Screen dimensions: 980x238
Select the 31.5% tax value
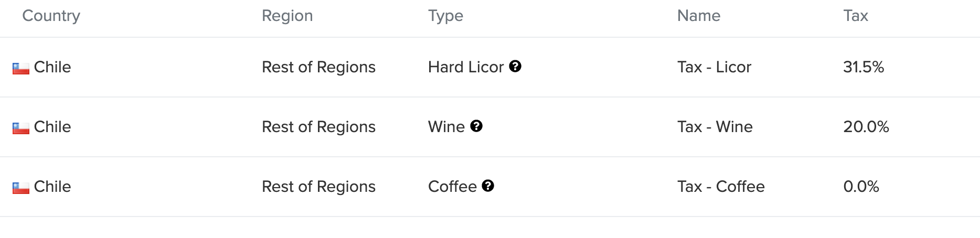pyautogui.click(x=864, y=67)
